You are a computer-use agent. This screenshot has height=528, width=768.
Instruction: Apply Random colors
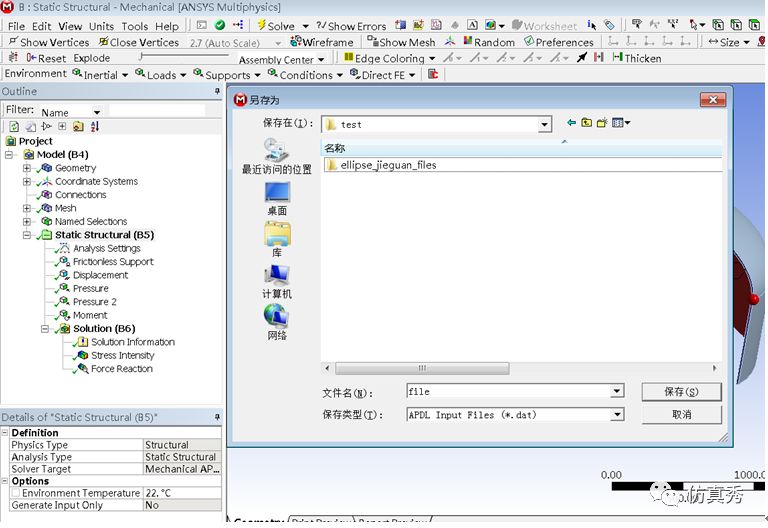click(x=489, y=42)
